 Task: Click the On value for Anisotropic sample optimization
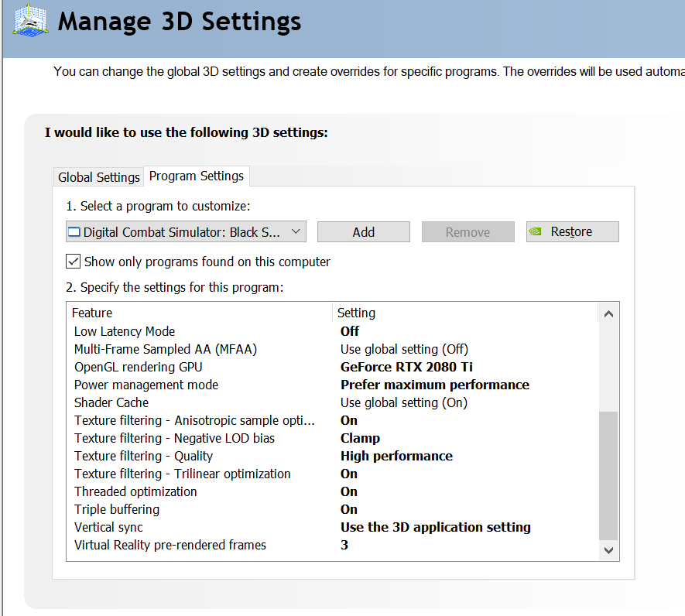point(349,420)
